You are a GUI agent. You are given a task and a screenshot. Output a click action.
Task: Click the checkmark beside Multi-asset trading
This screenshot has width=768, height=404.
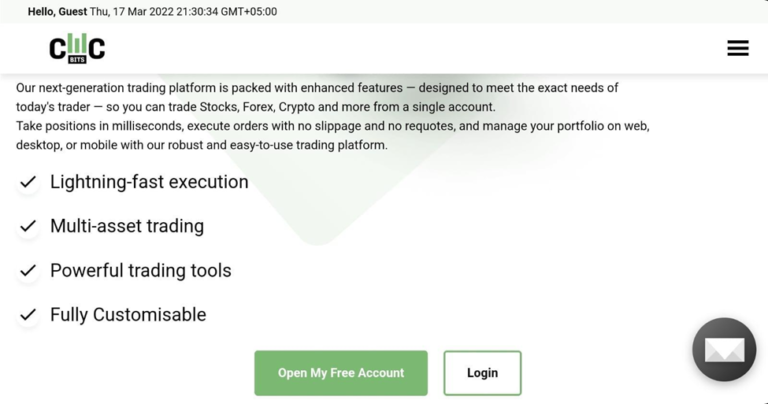[28, 226]
